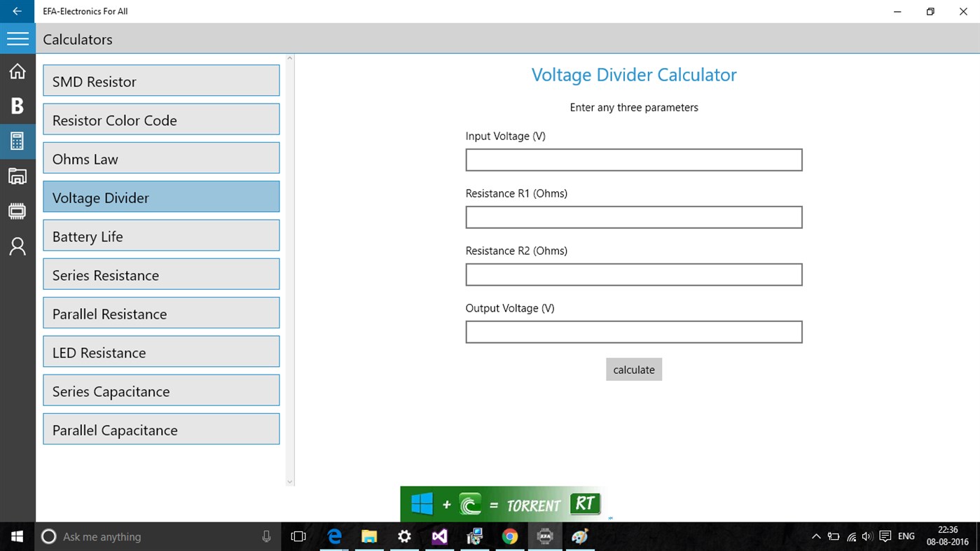Open the user profile sidebar icon
The width and height of the screenshot is (980, 551).
(x=18, y=246)
